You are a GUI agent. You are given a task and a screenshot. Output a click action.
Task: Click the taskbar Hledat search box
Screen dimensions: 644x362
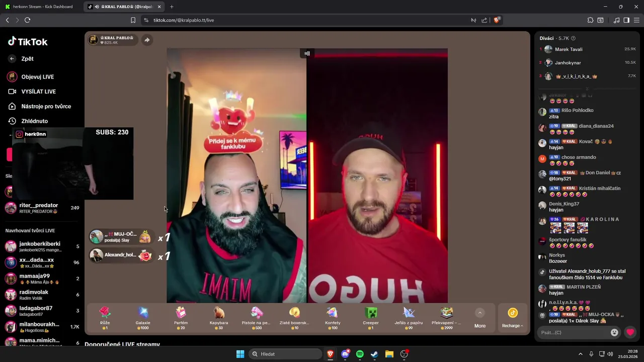[286, 354]
